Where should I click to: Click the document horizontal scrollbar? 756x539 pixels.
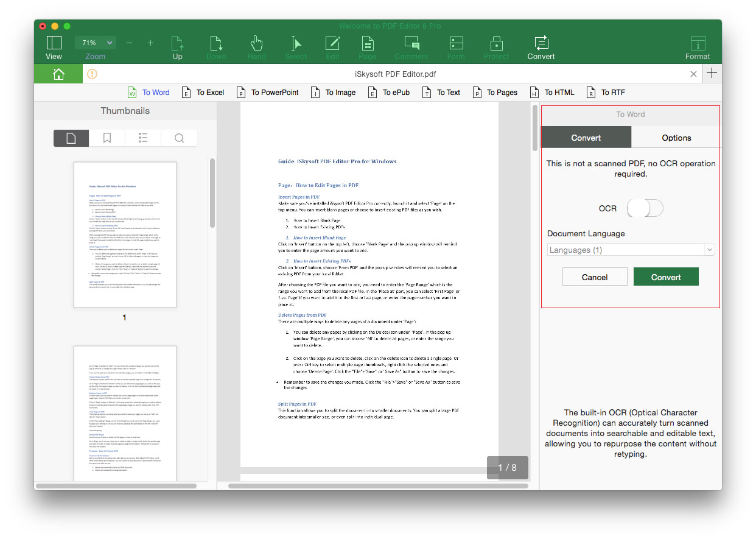[x=378, y=486]
